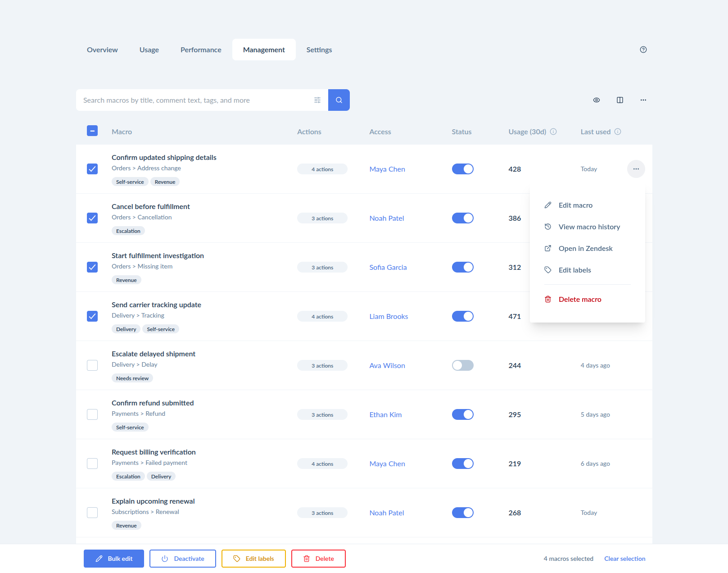Disable status for Confirm refund submitted

click(x=463, y=414)
